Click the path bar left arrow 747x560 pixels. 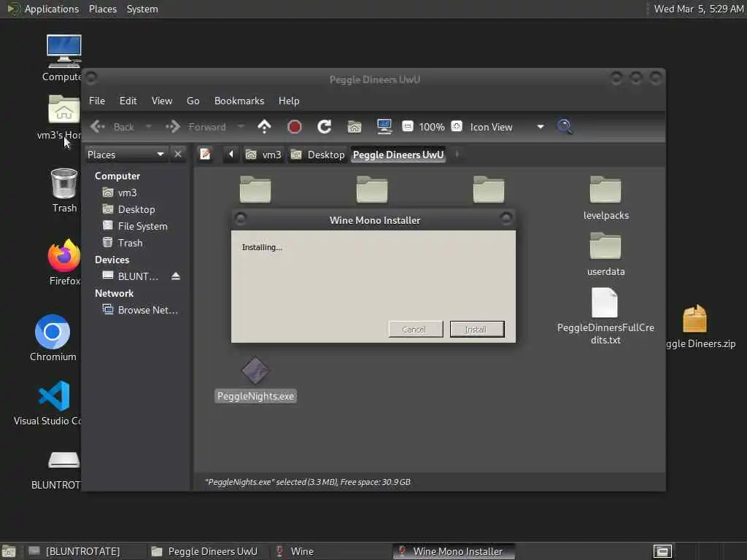(231, 155)
